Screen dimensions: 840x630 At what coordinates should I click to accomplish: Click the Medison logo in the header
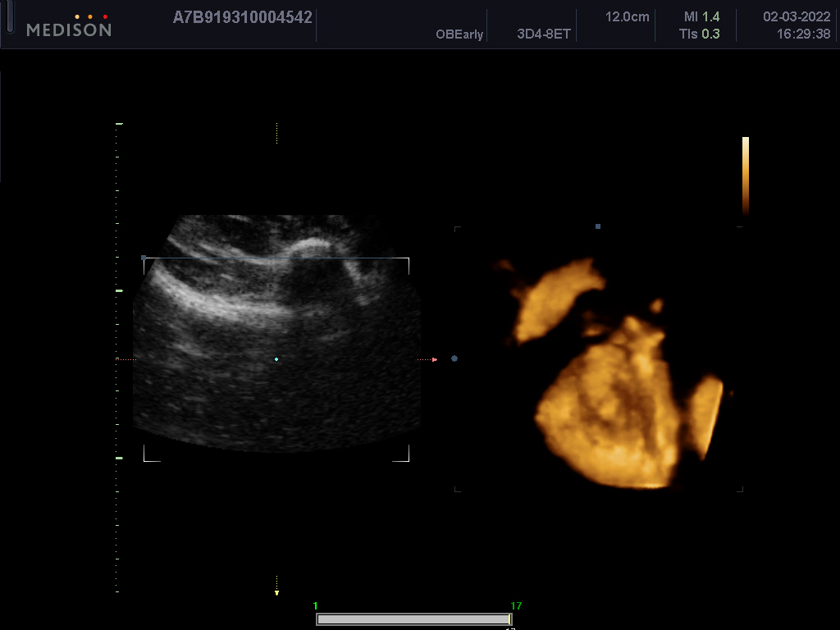pos(69,25)
